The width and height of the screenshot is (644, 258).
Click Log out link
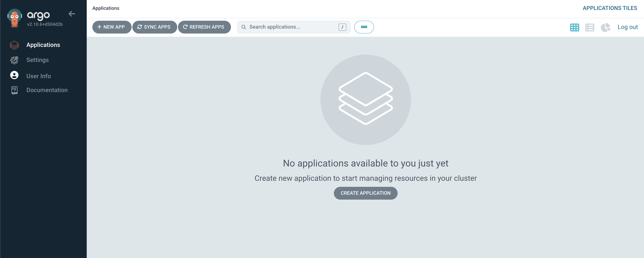coord(627,27)
